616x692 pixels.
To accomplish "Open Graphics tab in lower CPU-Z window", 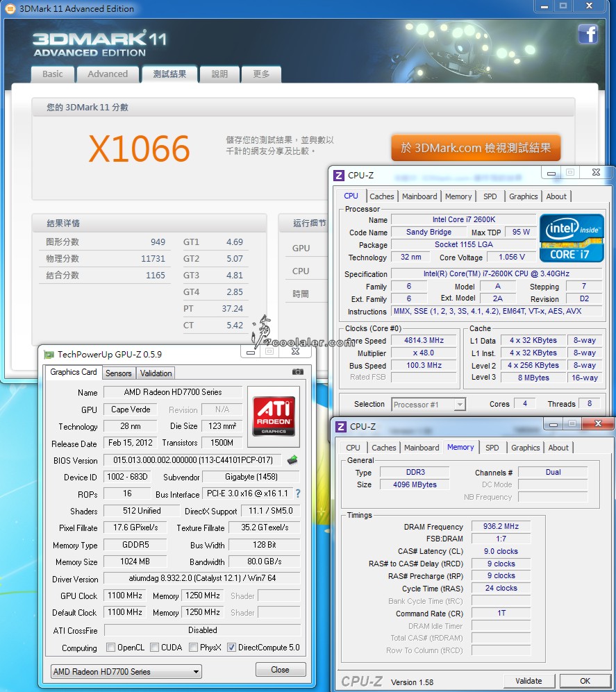I will point(526,448).
